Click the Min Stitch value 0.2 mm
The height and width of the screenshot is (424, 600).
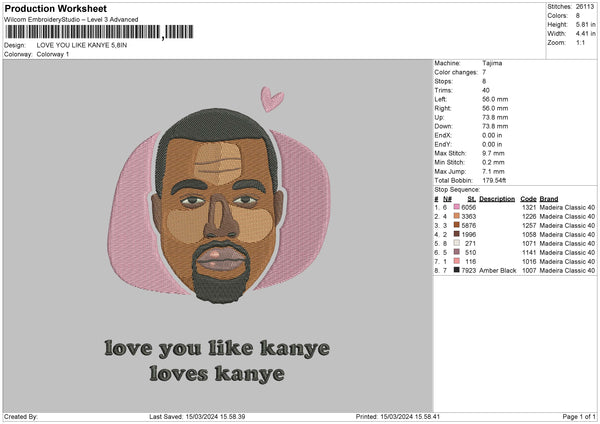(x=493, y=162)
